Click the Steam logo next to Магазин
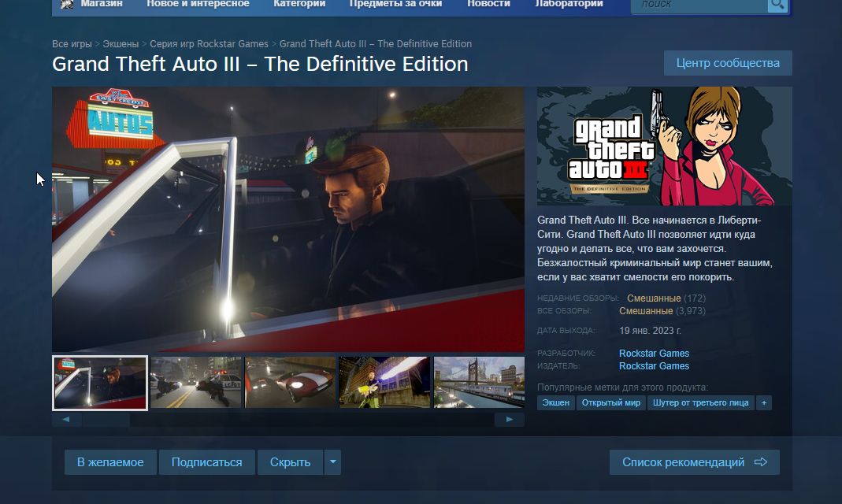842x504 pixels. point(67,4)
